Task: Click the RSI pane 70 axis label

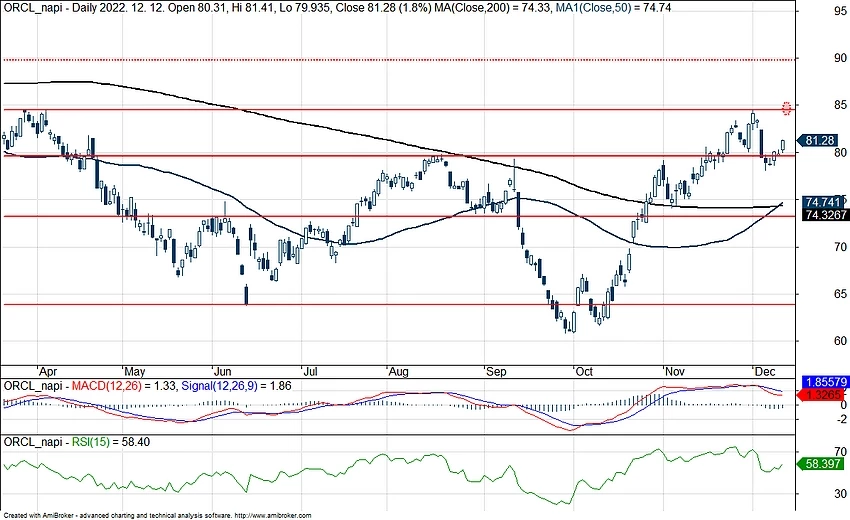Action: [x=840, y=452]
